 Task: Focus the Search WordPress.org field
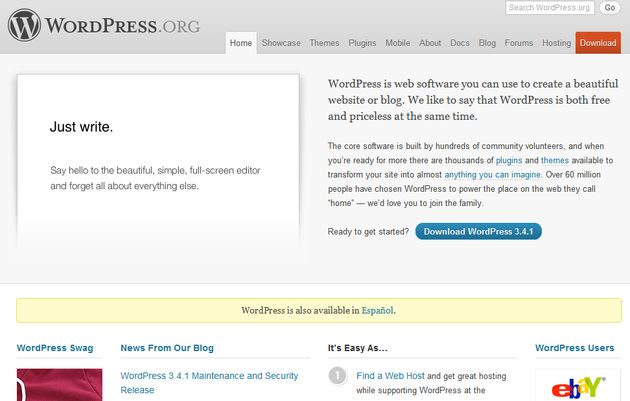tap(550, 8)
